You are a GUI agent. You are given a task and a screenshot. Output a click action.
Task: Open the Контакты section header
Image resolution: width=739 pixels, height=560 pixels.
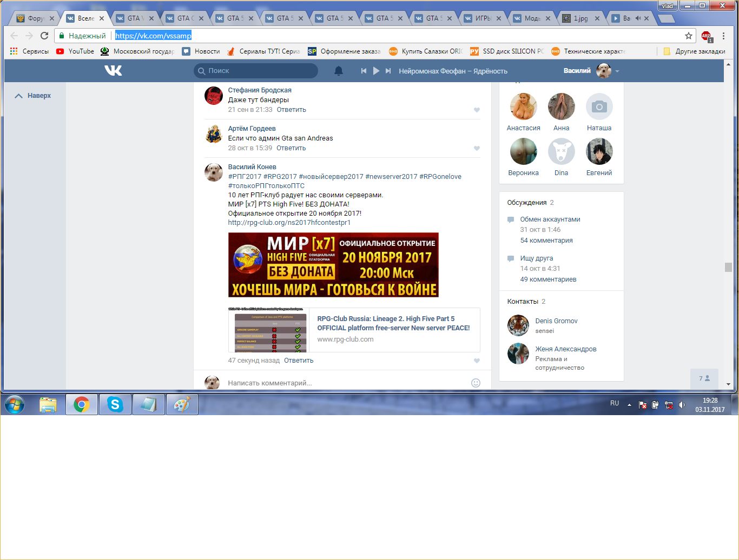click(523, 302)
